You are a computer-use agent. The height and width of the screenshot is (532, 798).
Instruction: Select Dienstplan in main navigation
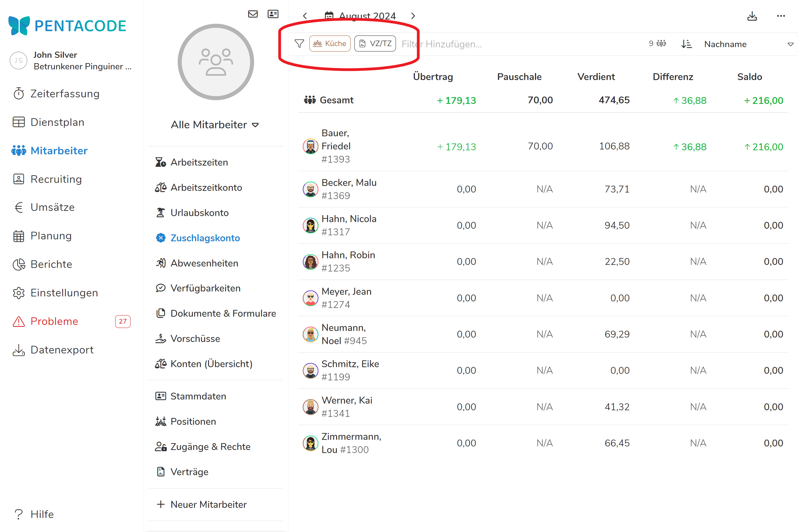tap(57, 122)
